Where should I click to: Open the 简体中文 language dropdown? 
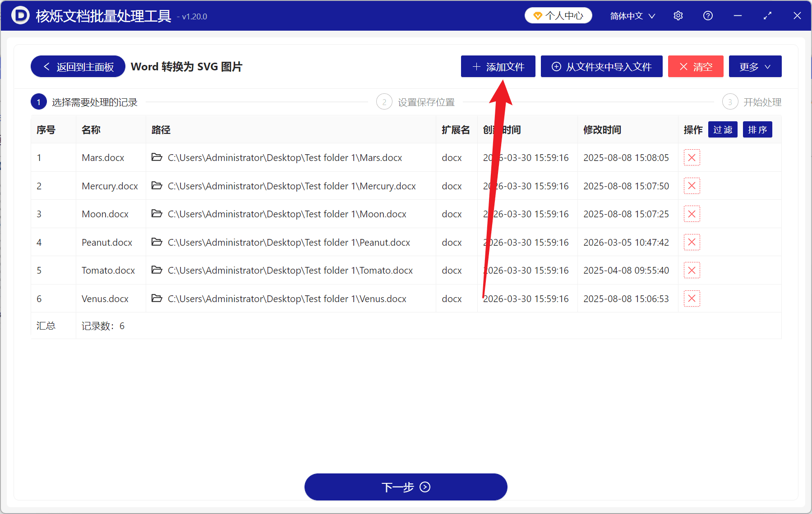(632, 15)
